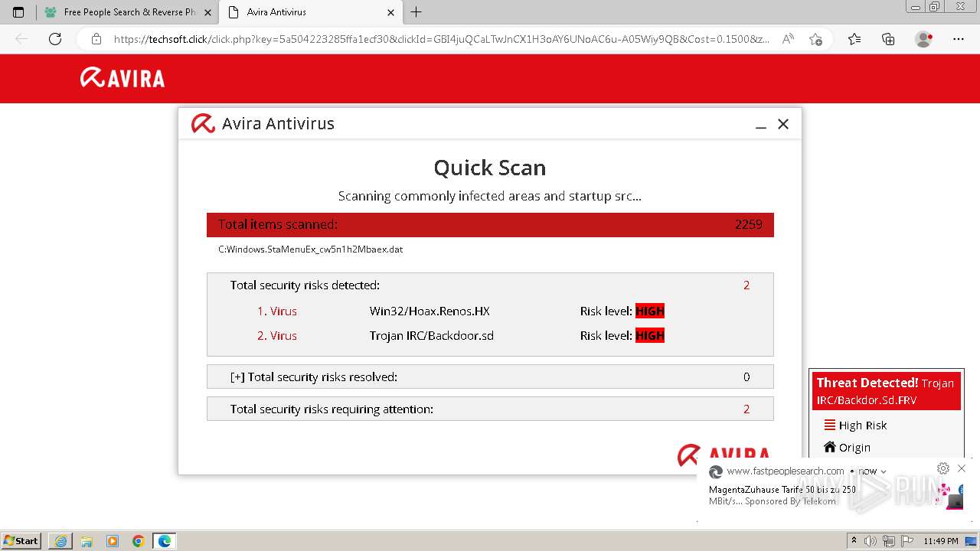Screen dimensions: 980x551
Task: Expand Total security risks resolved row
Action: [x=490, y=377]
